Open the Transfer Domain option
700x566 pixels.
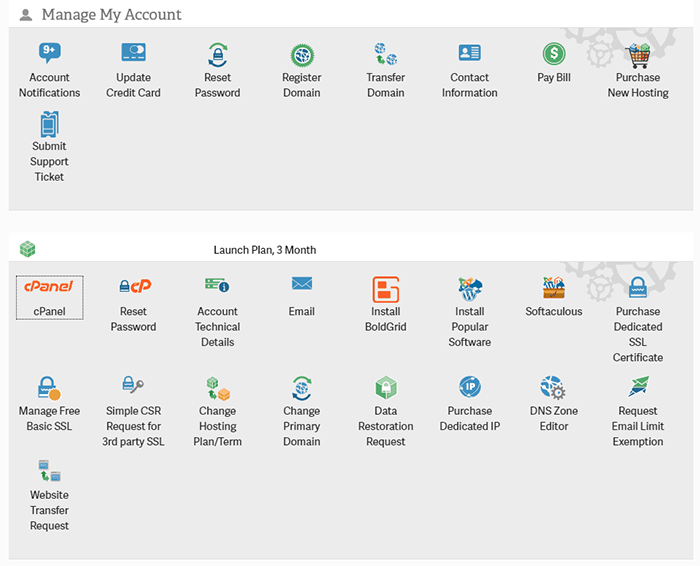[385, 54]
